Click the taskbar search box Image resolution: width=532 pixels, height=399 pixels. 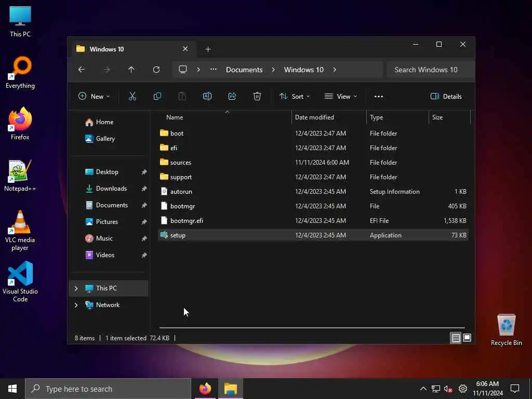pyautogui.click(x=108, y=389)
